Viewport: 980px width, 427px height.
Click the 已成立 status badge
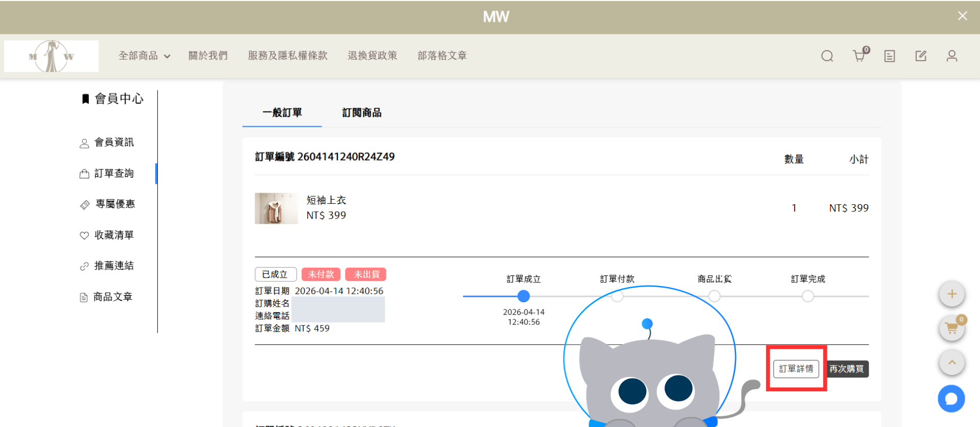coord(276,274)
